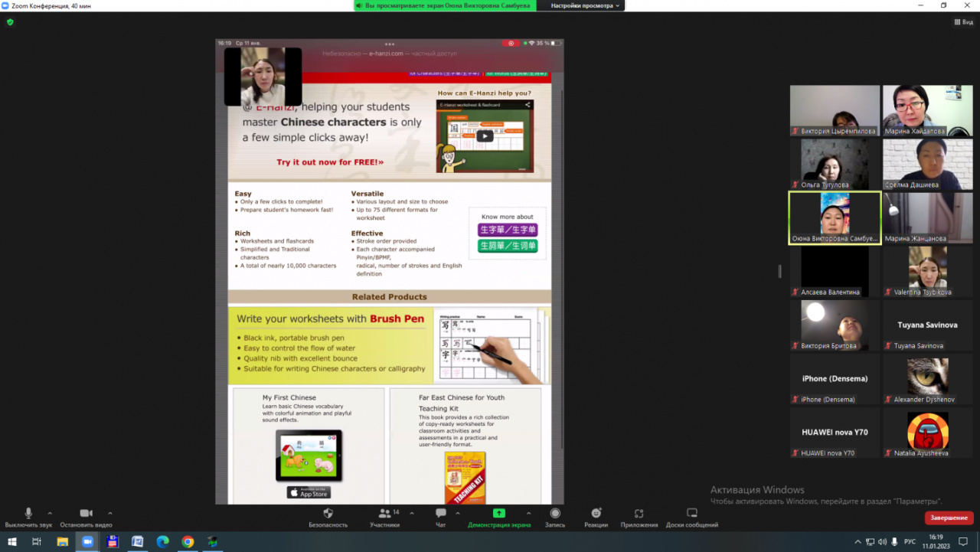
Task: Open the Вид view menu
Action: click(963, 22)
